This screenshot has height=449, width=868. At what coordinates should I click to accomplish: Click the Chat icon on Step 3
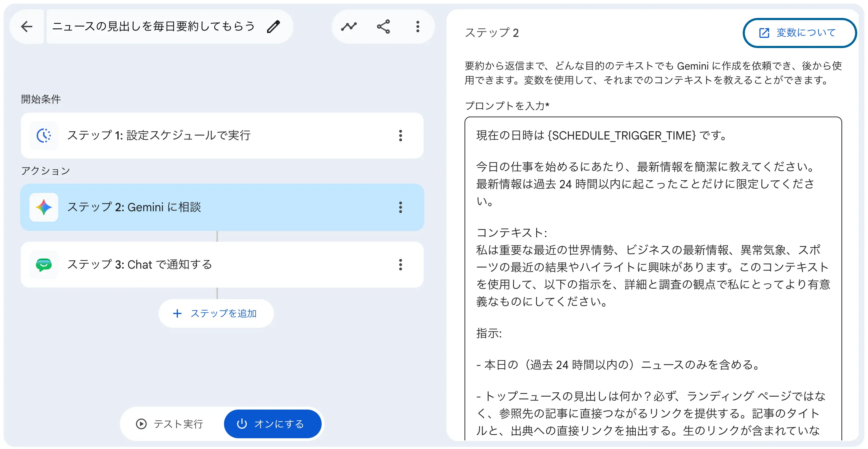44,265
